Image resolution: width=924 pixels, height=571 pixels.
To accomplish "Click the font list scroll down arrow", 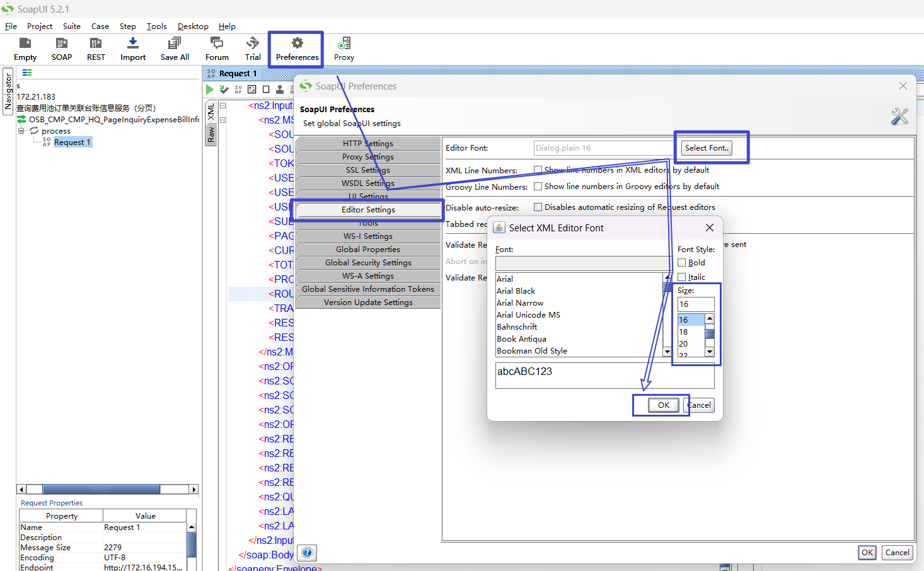I will [667, 352].
